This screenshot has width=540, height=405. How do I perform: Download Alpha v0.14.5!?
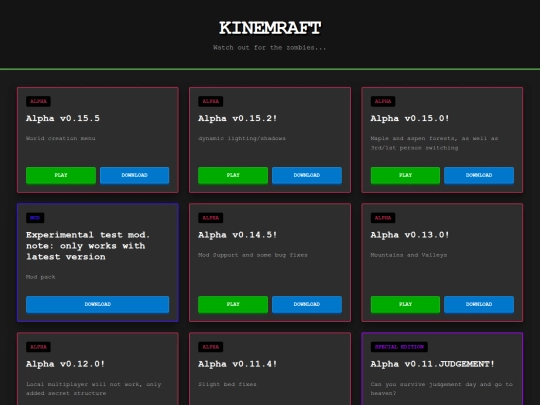pos(307,304)
